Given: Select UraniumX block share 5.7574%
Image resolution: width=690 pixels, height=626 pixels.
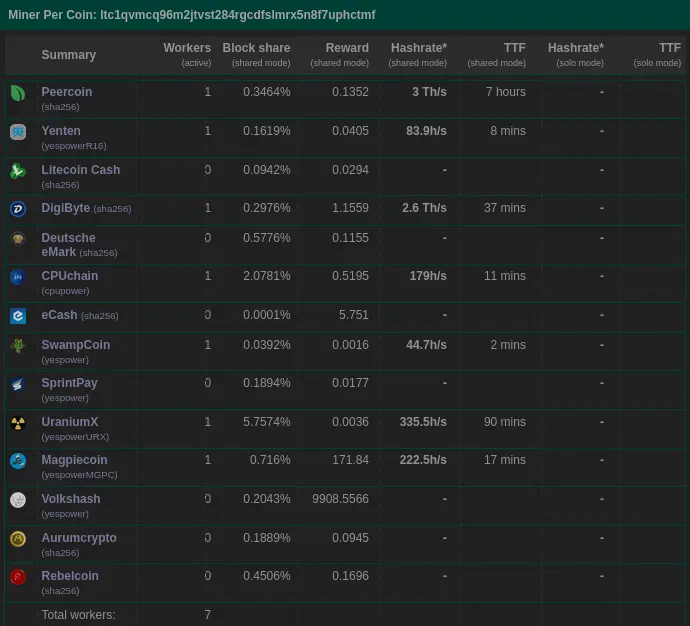Looking at the screenshot, I should pos(267,422).
